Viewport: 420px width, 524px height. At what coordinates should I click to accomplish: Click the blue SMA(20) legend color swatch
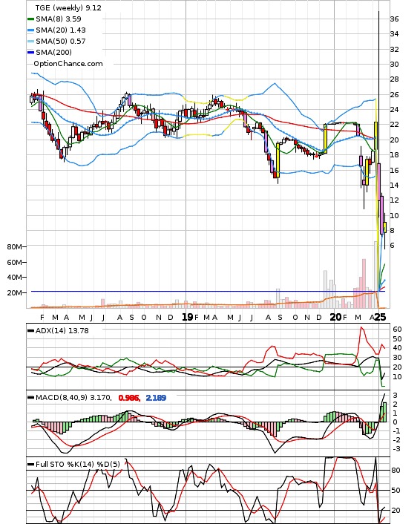(30, 30)
